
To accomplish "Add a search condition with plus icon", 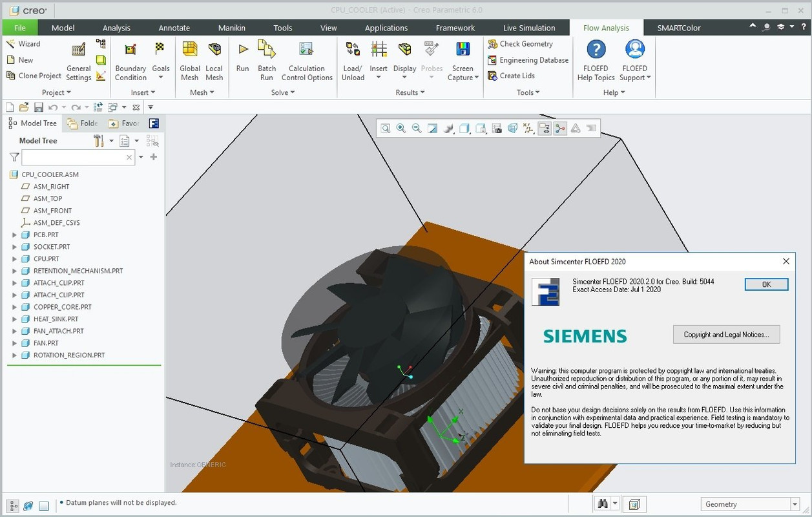I will 154,157.
